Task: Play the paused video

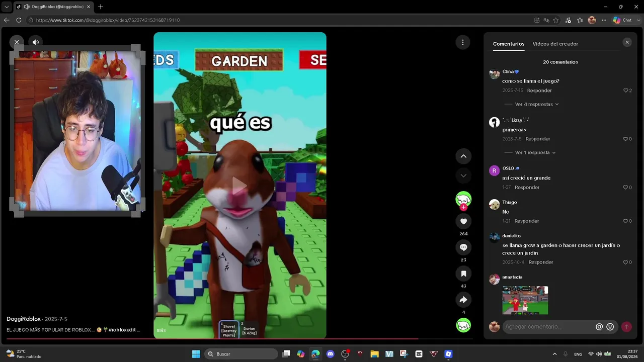Action: pos(240,185)
